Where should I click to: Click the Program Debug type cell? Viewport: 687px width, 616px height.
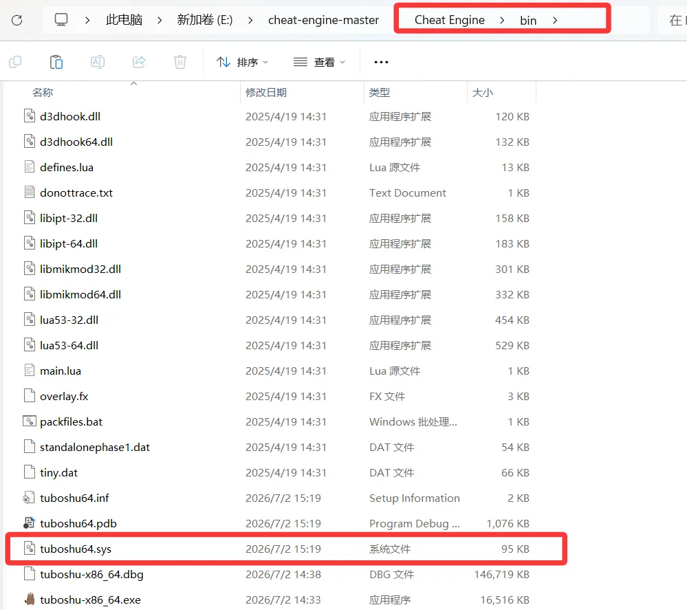pyautogui.click(x=415, y=524)
